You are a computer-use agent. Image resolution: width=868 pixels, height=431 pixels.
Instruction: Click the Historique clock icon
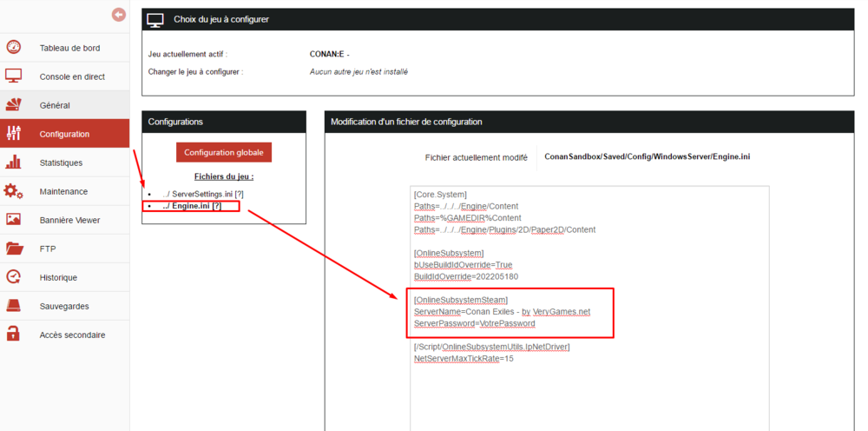click(x=14, y=277)
